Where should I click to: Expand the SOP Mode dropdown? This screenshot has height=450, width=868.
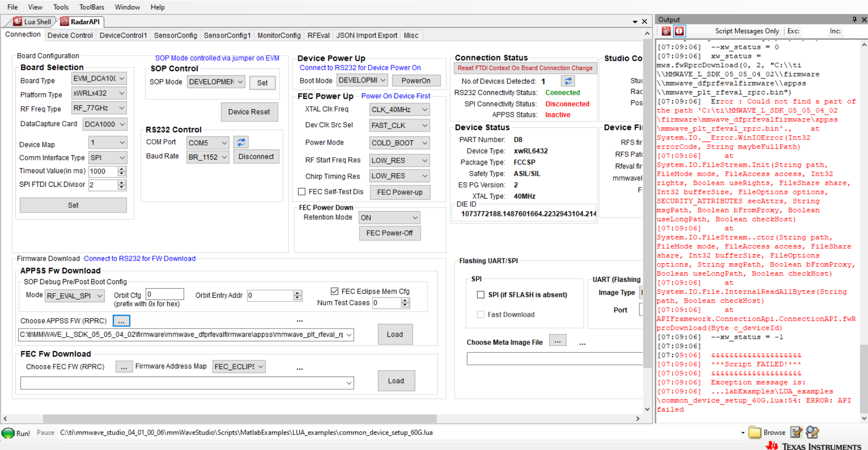216,82
